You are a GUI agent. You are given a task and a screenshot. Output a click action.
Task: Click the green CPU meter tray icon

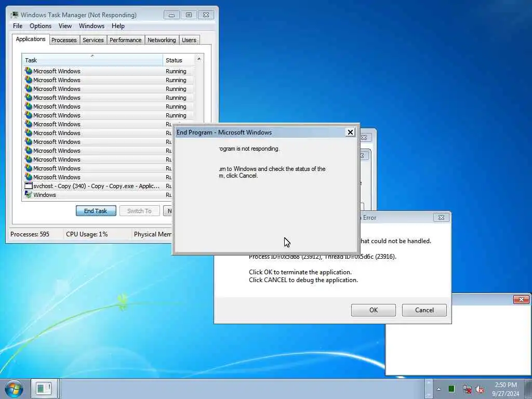(451, 389)
